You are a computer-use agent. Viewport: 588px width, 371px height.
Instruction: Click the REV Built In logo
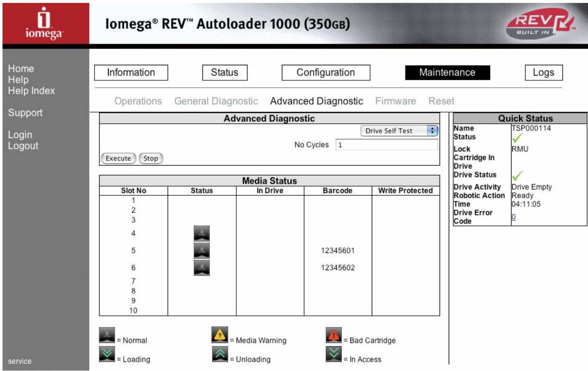point(540,23)
